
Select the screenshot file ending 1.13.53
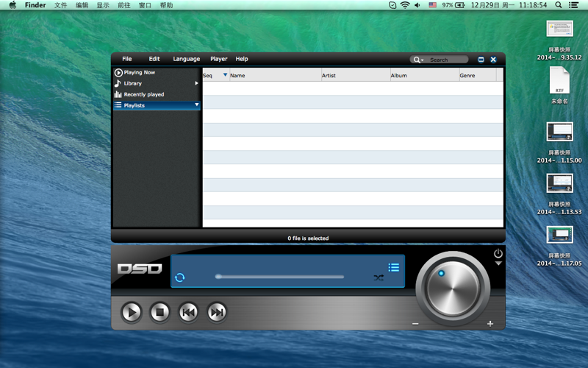point(559,194)
